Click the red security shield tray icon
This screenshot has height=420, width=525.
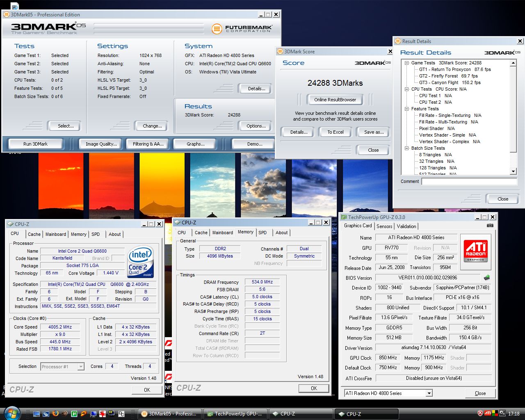480,413
